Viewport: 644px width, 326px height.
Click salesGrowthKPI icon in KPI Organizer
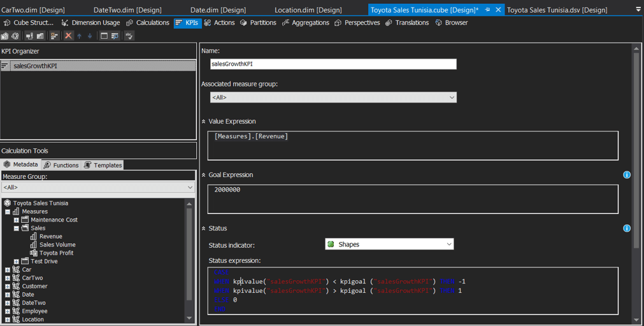(x=5, y=66)
